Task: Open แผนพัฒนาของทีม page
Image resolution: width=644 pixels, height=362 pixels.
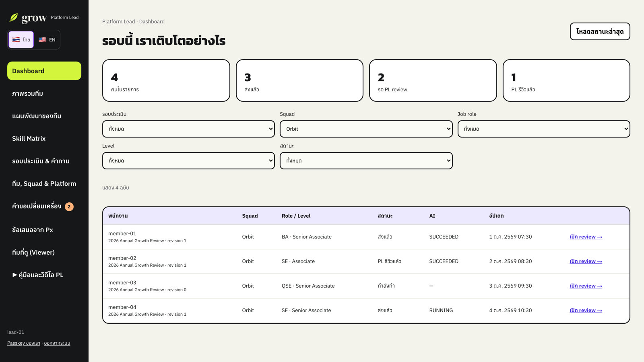Action: tap(44, 116)
